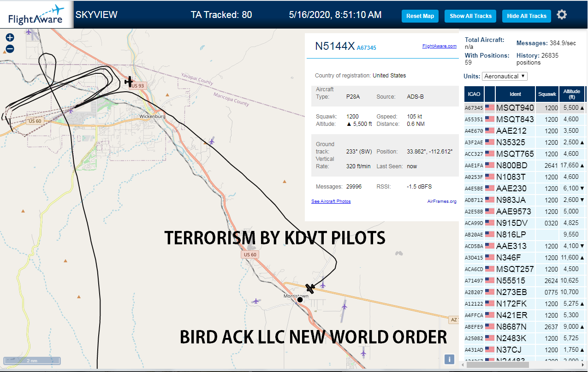Sort by flag column header
This screenshot has height=372, width=588.
point(489,94)
